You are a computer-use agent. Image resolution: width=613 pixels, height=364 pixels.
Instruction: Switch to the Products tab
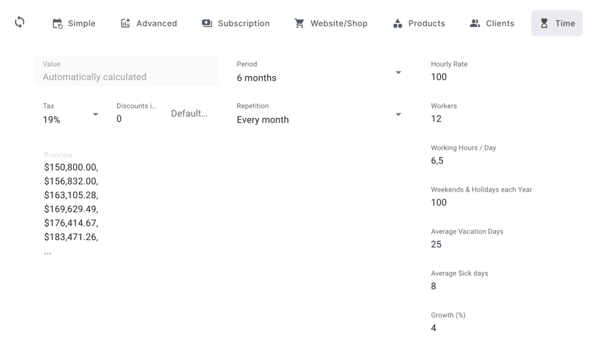click(x=418, y=23)
